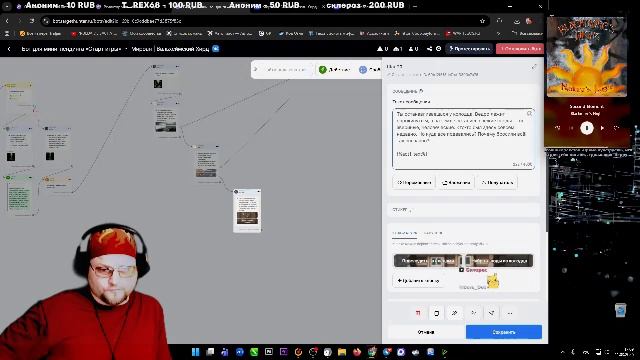Viewport: 640px width, 360px height.
Task: Switch to the second buttons tab
Action: 432,233
